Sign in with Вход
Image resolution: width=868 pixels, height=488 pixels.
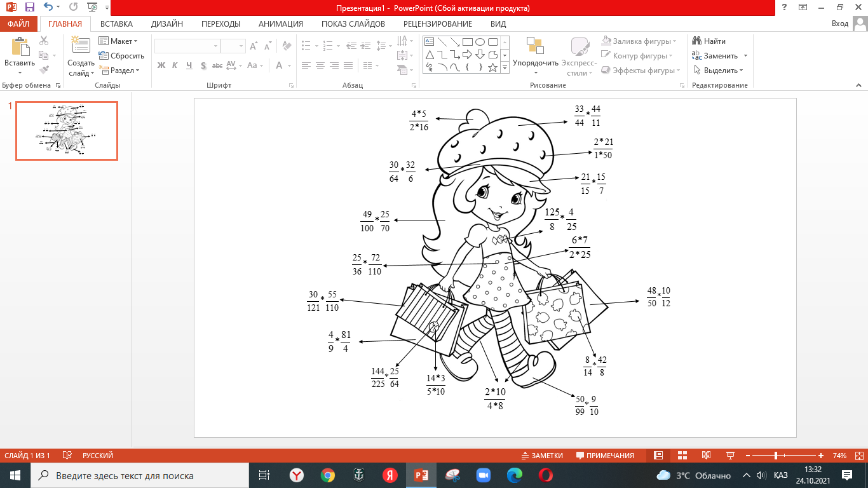(840, 24)
